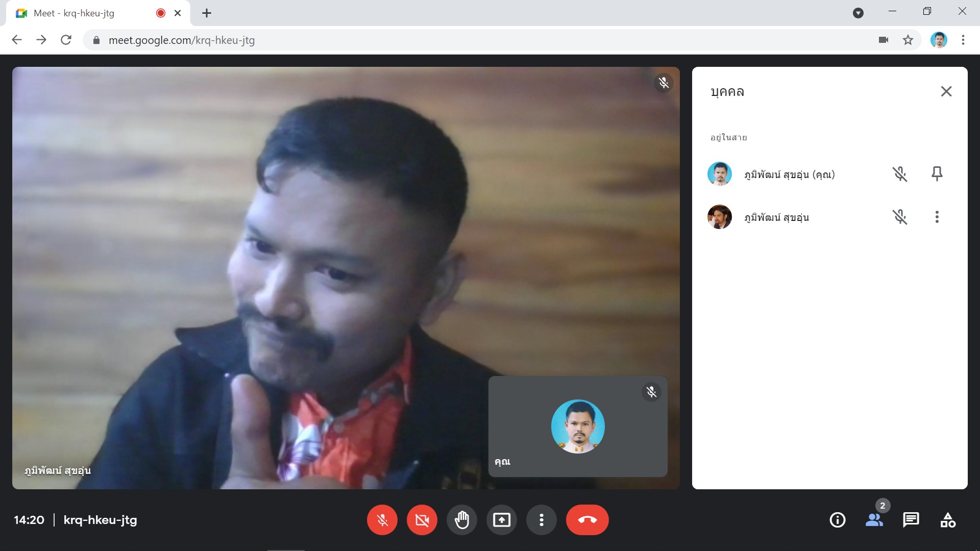Bookmark this page with the star icon
The width and height of the screenshot is (980, 551).
coord(908,40)
